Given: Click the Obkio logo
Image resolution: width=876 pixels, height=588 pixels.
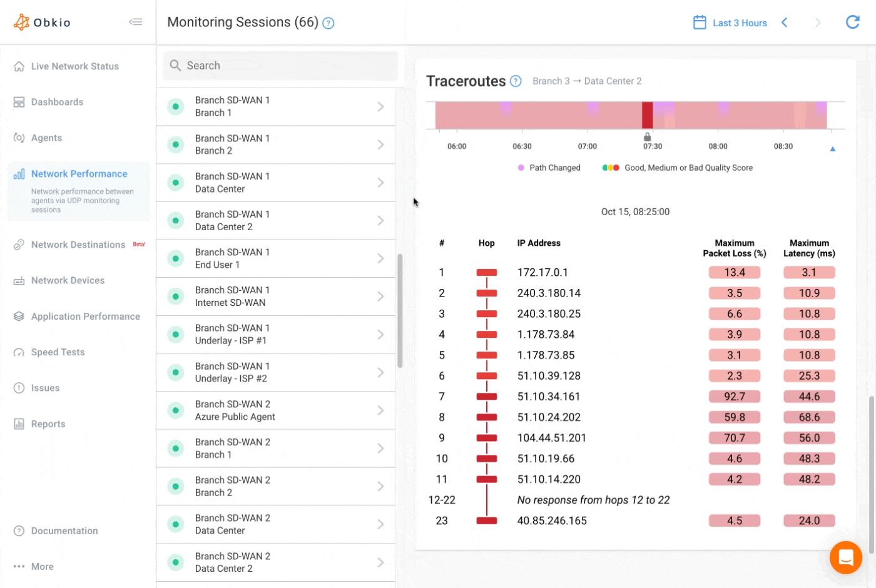Looking at the screenshot, I should 41,21.
